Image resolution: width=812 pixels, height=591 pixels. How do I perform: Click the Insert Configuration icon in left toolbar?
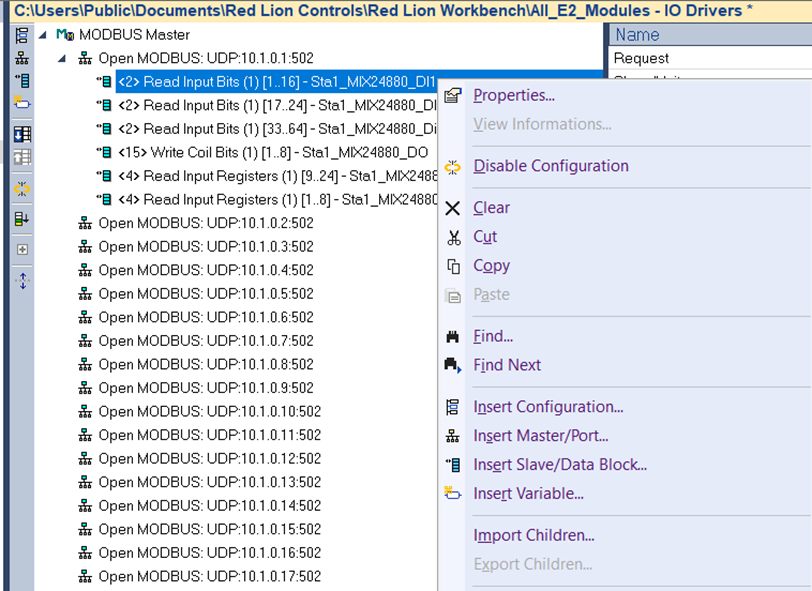pyautogui.click(x=22, y=35)
